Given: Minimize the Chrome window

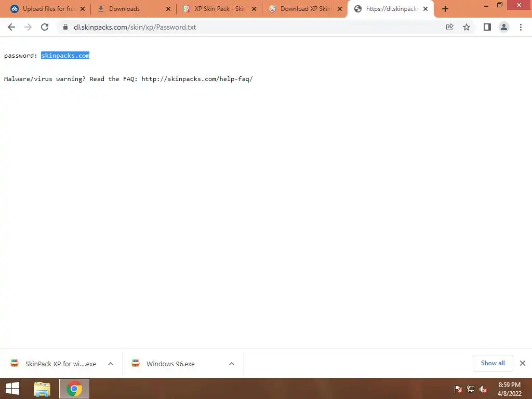Looking at the screenshot, I should click(486, 5).
